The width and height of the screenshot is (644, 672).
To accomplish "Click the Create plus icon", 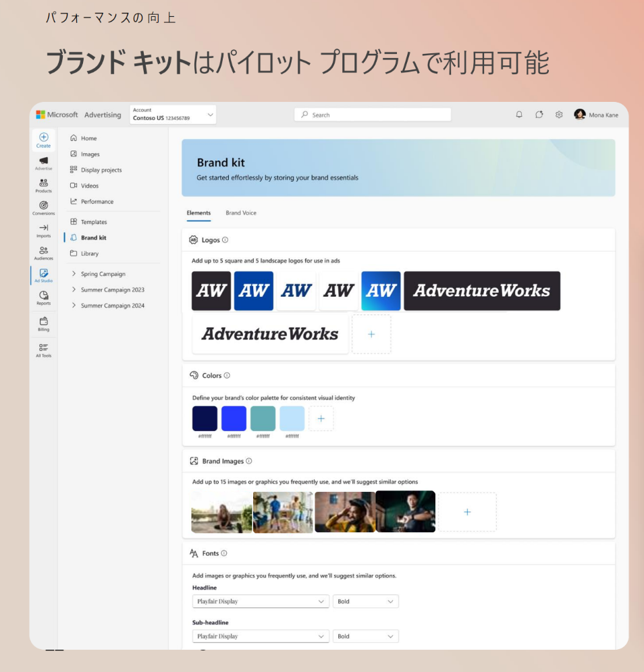I will [x=44, y=137].
